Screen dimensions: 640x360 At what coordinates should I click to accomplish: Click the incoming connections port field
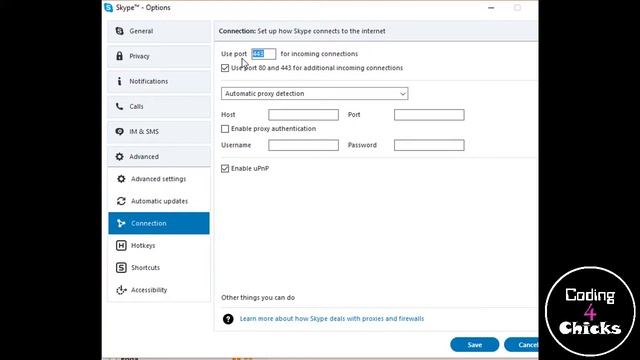click(x=264, y=53)
